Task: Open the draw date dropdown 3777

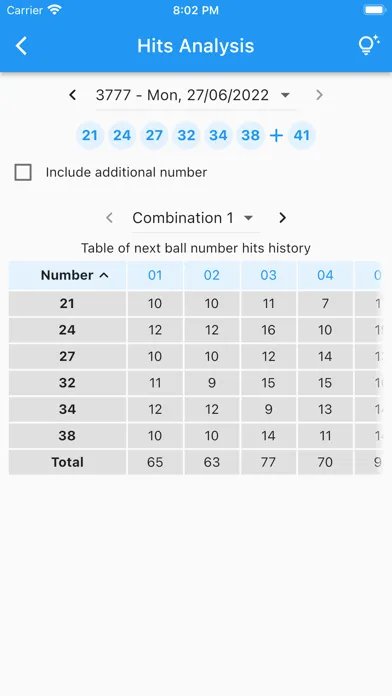Action: click(195, 95)
